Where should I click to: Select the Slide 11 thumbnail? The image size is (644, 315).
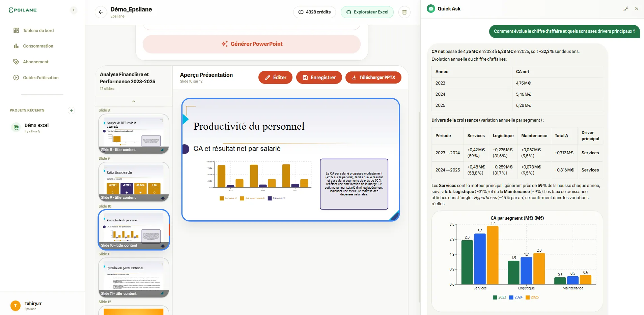coord(134,277)
